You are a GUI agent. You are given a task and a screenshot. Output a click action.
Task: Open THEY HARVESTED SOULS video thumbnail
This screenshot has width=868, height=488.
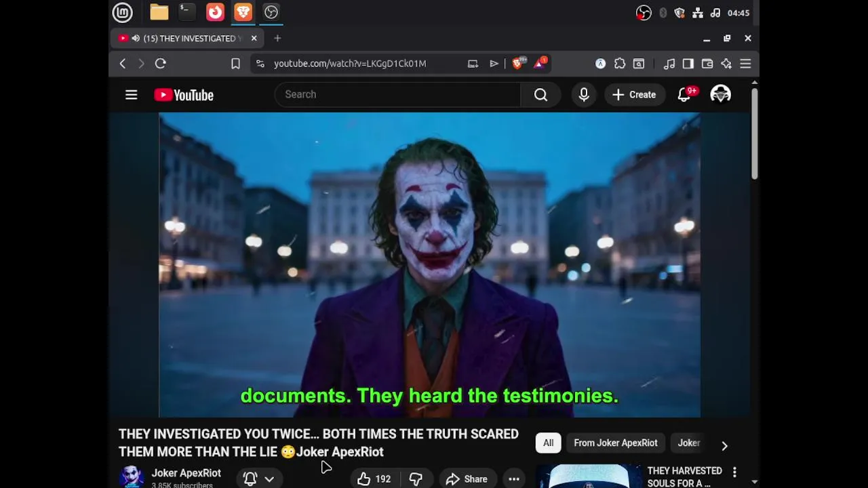(589, 476)
